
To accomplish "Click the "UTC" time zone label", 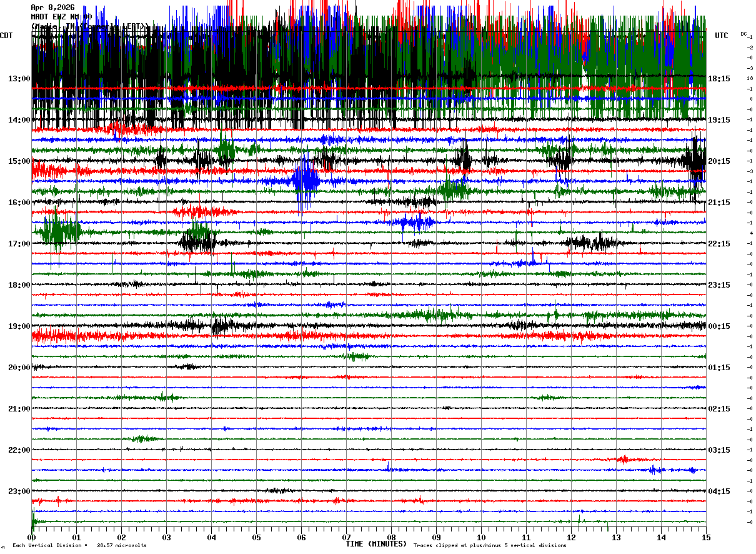I will pyautogui.click(x=722, y=36).
